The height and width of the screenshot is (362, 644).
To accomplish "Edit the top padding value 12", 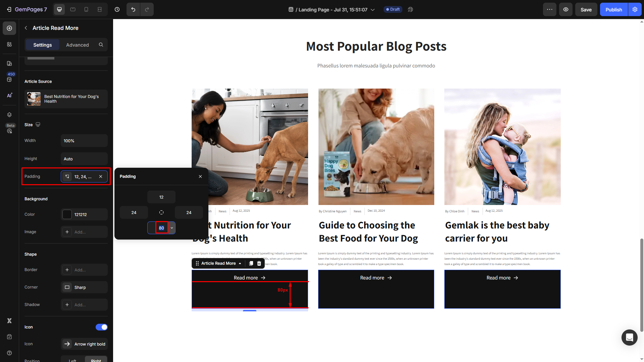I will point(161,197).
